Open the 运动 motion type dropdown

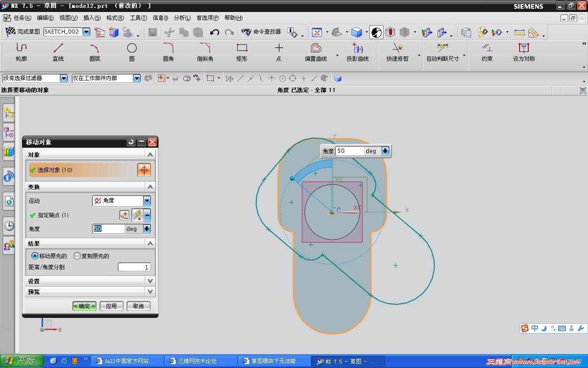[147, 201]
